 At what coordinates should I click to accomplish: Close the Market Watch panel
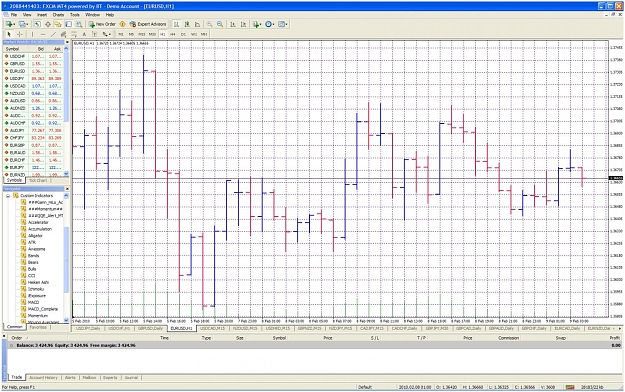(x=67, y=42)
